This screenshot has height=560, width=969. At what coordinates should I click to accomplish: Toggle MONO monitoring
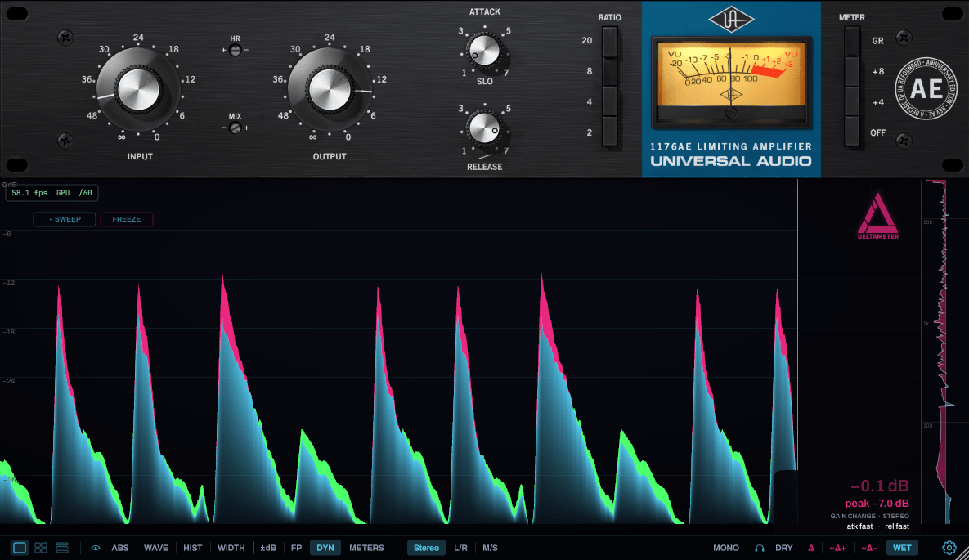[x=726, y=548]
